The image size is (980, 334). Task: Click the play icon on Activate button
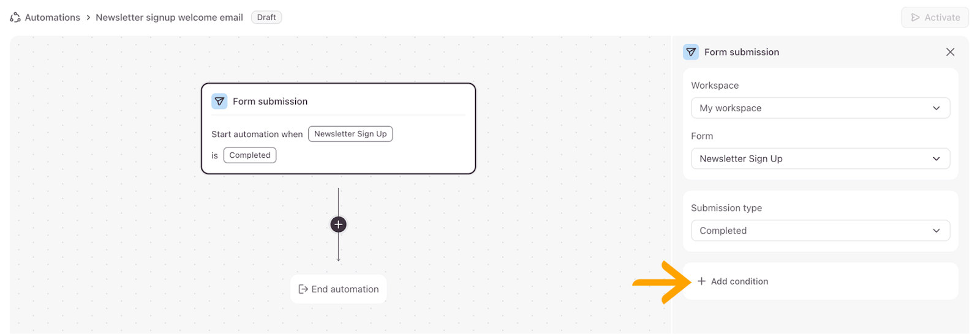[x=915, y=18]
